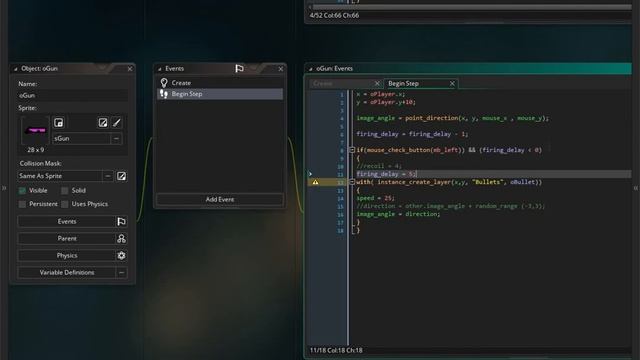Viewport: 640px width, 360px height.
Task: Click the Events button in oGun panel
Action: click(x=67, y=222)
